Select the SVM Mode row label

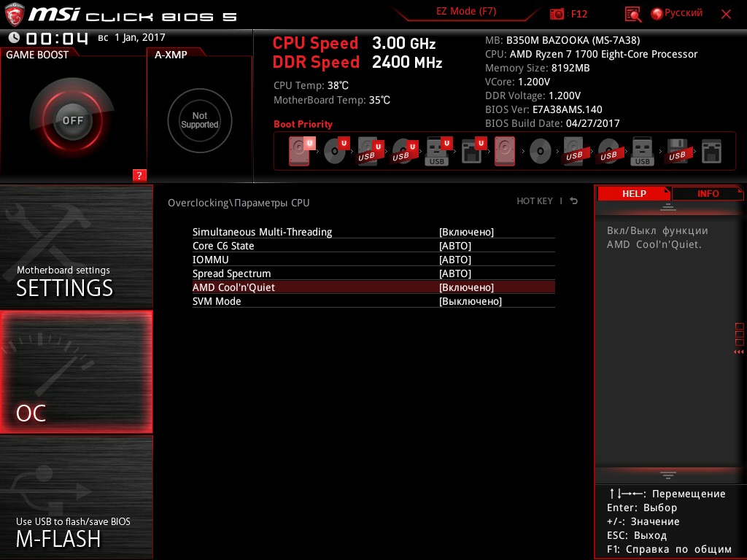click(x=216, y=301)
